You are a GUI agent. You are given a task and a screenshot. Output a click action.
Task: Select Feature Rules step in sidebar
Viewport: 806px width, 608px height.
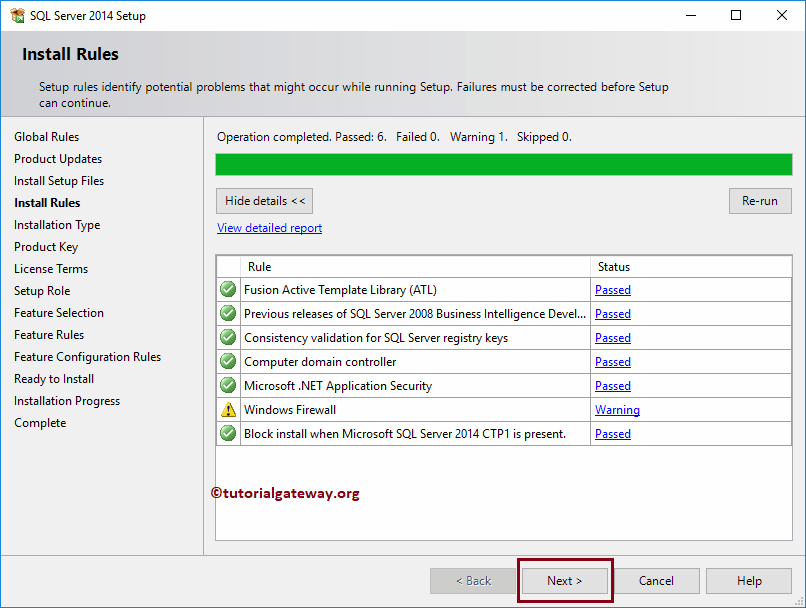49,335
